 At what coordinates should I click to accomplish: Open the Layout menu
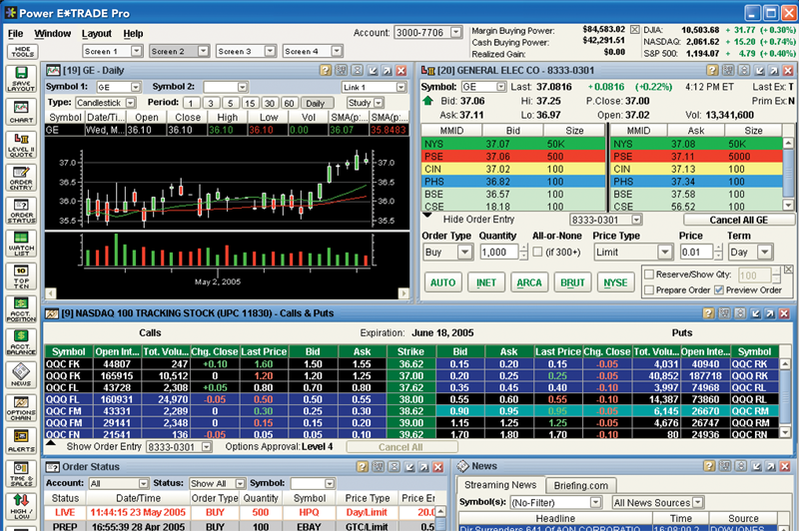pyautogui.click(x=96, y=34)
